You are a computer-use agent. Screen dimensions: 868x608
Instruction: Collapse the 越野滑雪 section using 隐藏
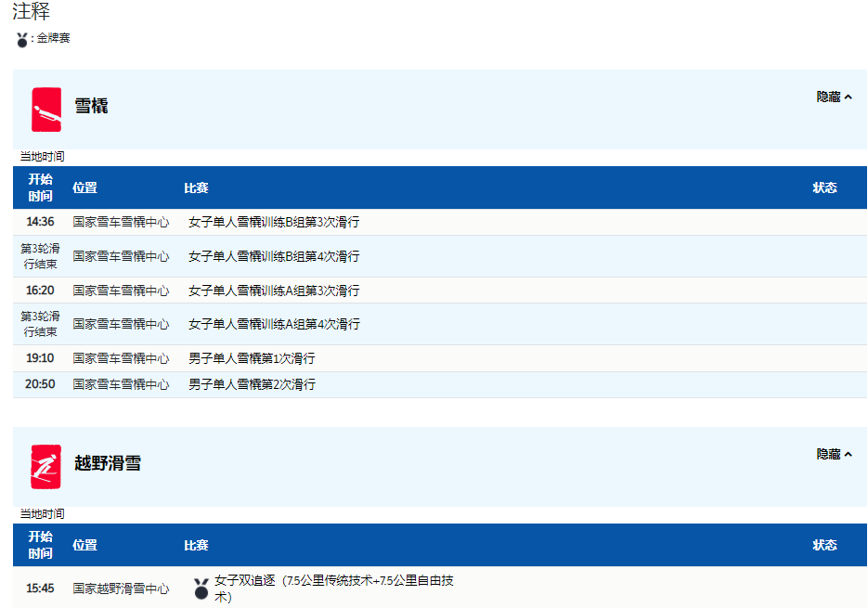(x=834, y=454)
